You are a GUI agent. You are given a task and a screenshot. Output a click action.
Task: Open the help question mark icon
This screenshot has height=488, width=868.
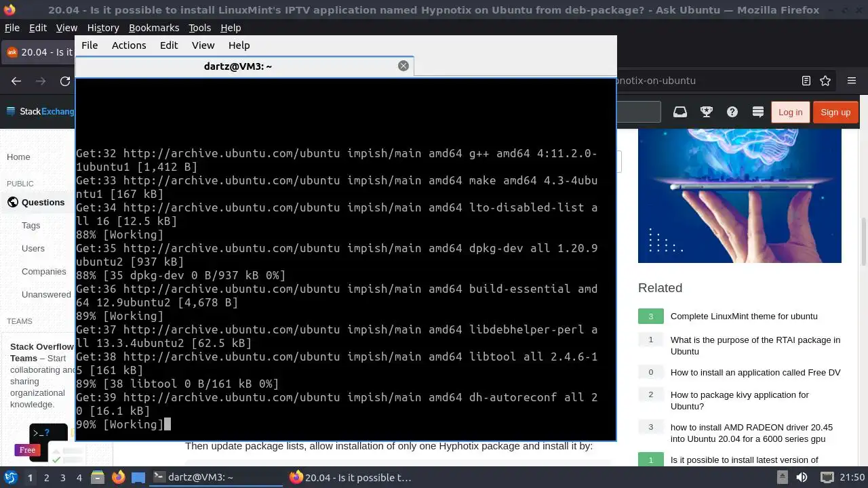732,112
